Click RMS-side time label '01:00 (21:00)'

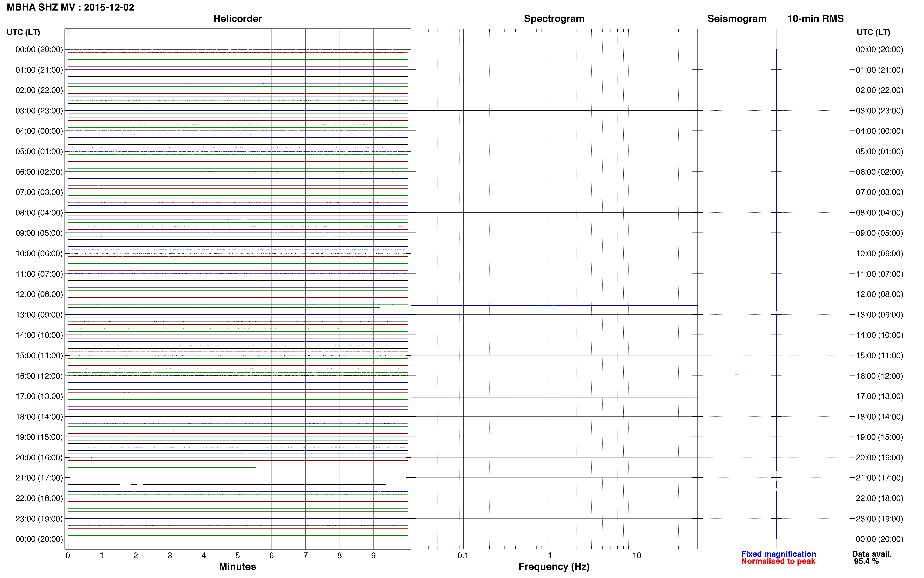pos(879,70)
